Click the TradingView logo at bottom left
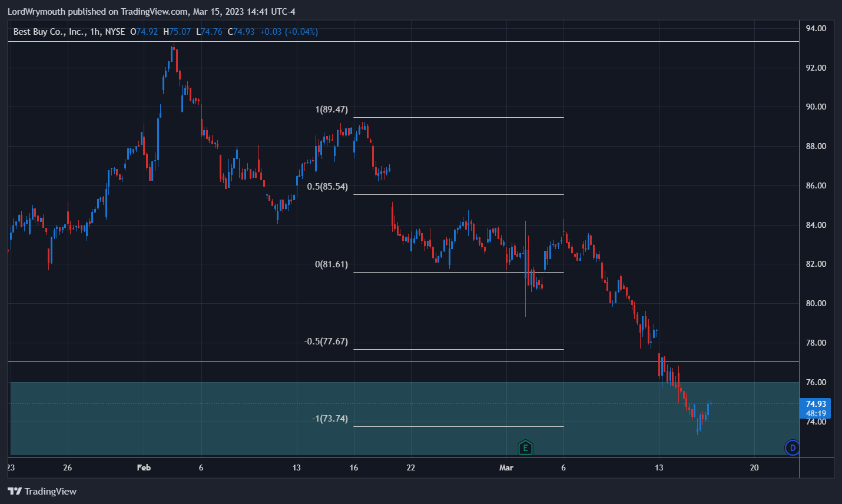 42,491
